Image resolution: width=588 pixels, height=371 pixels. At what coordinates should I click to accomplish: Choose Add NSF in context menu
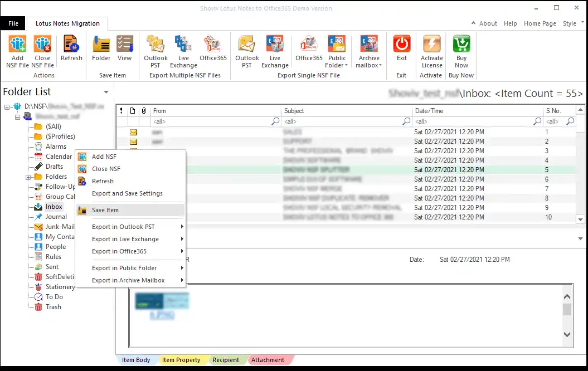pos(130,157)
